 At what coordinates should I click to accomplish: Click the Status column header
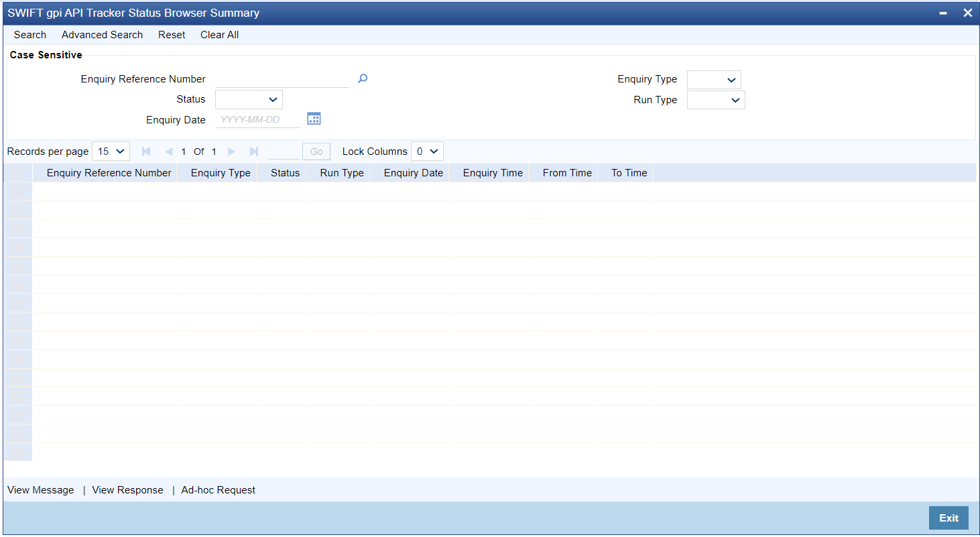pyautogui.click(x=286, y=173)
